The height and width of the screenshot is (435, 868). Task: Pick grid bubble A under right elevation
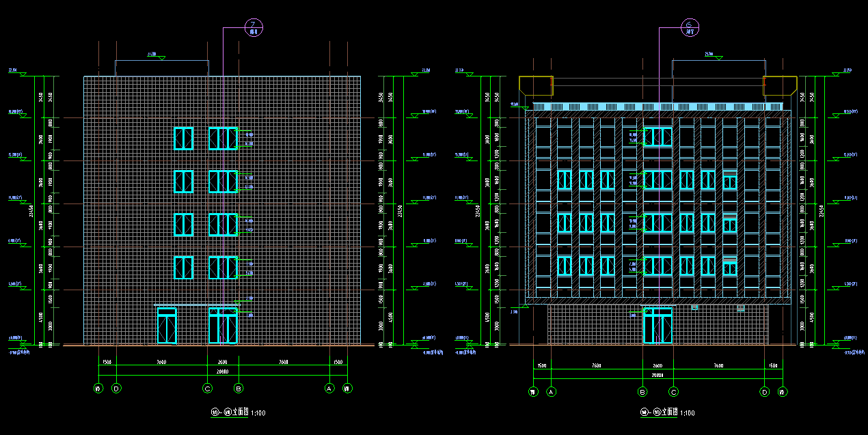point(551,392)
